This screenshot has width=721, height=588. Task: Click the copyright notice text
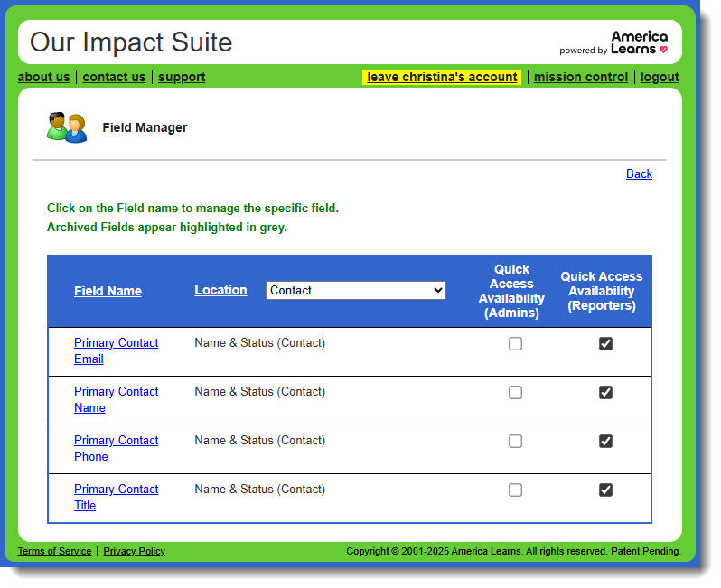click(x=513, y=551)
